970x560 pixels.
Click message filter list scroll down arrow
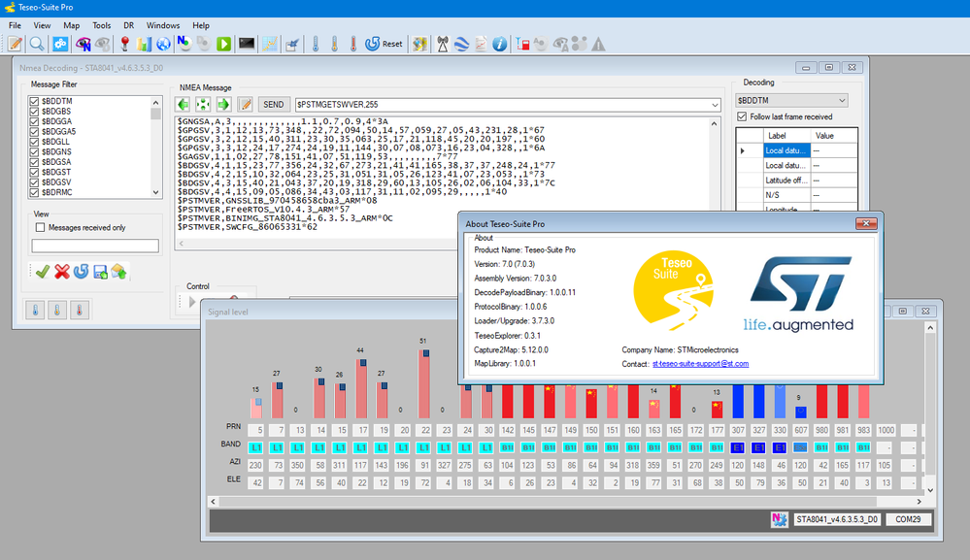tap(156, 192)
